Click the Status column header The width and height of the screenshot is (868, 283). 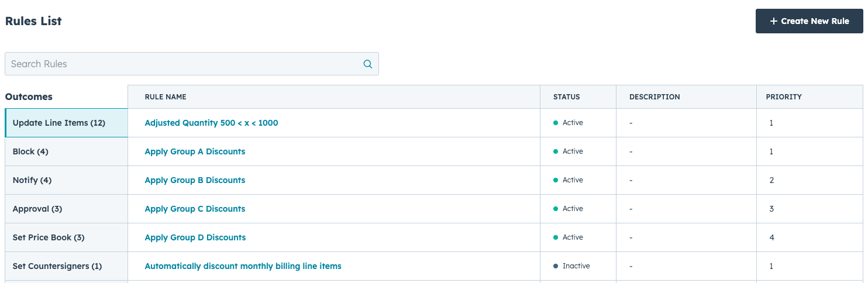coord(566,97)
